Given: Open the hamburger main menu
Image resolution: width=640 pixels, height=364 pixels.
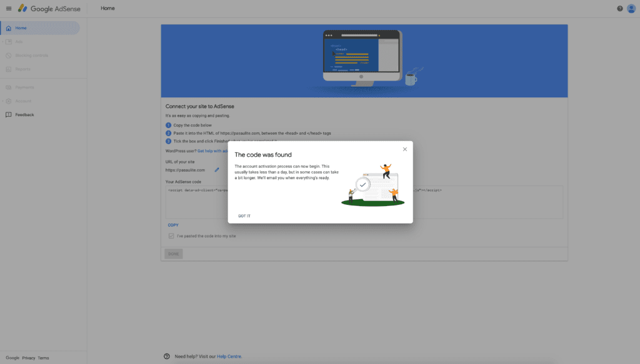Looking at the screenshot, I should [9, 9].
